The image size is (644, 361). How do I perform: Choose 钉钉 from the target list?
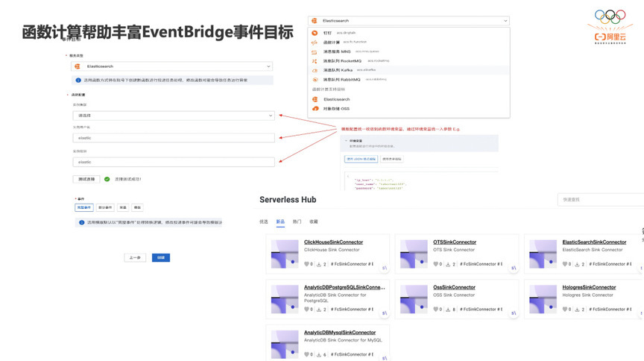tap(409, 33)
